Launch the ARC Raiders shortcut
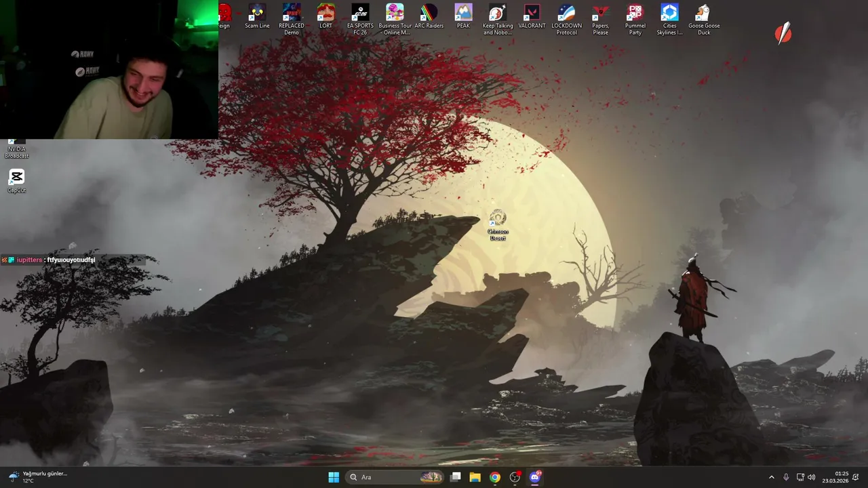Screen dimensions: 868x488 429,17
